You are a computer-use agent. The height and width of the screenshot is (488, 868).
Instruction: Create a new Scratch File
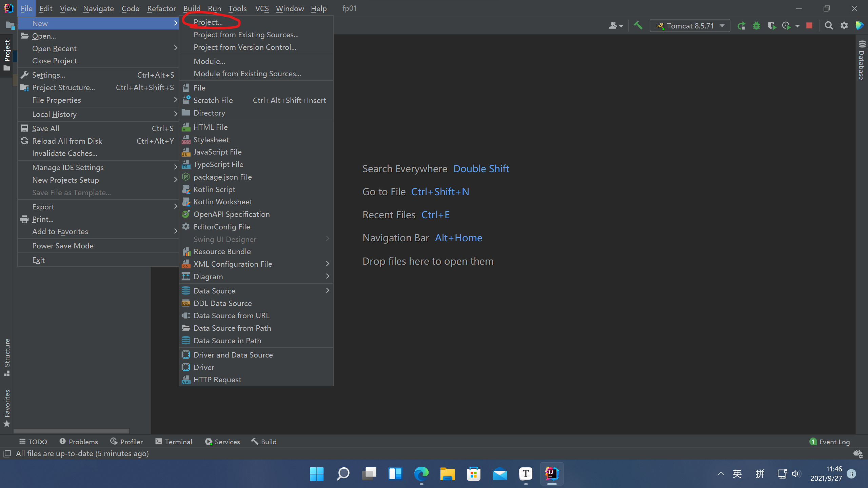pos(256,100)
